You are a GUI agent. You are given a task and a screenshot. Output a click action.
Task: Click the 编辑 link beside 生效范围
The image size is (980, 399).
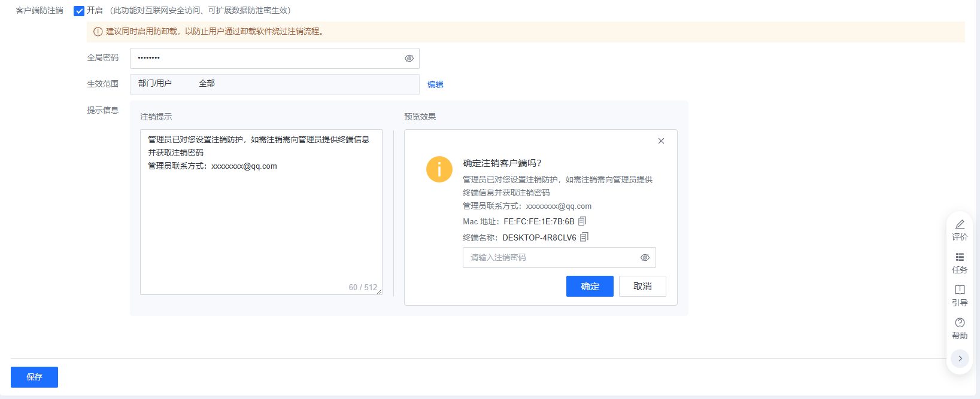tap(435, 84)
